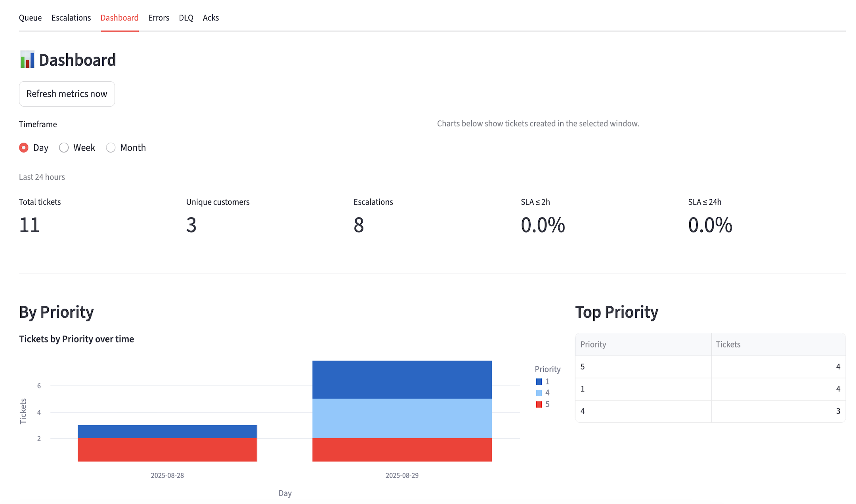
Task: Click the light blue segment of the 2025-08-29 bar
Action: coord(402,418)
